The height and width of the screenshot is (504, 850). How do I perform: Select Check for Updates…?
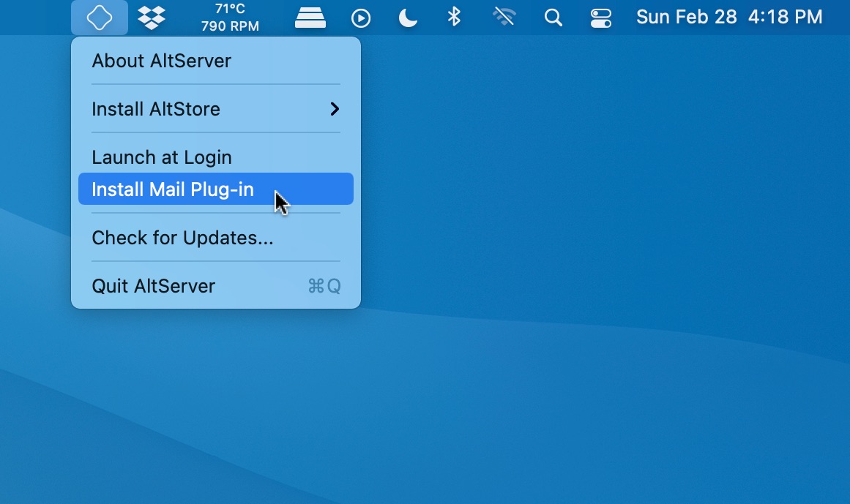216,238
